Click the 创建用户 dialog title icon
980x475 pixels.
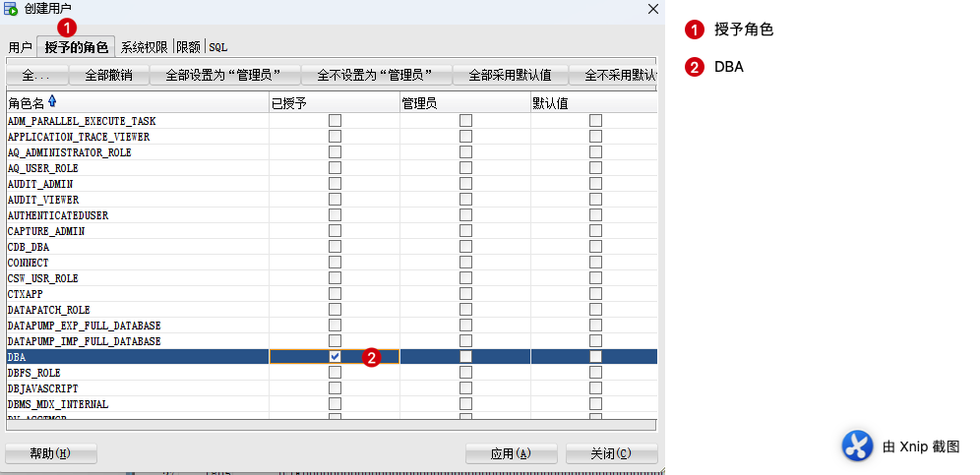click(x=11, y=9)
